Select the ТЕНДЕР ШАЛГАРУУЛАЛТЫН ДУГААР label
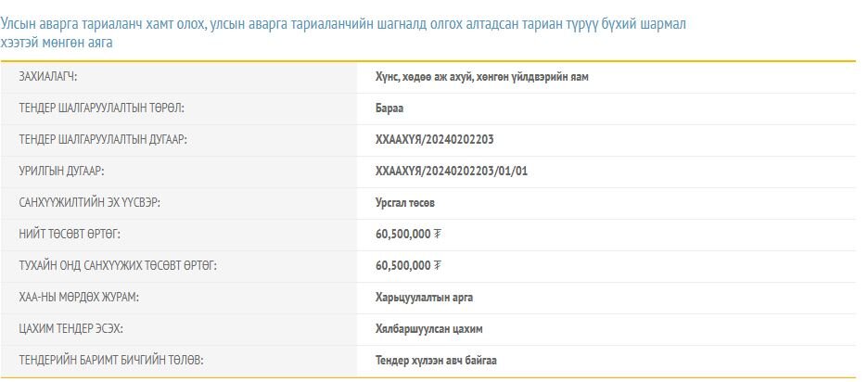 pyautogui.click(x=104, y=140)
